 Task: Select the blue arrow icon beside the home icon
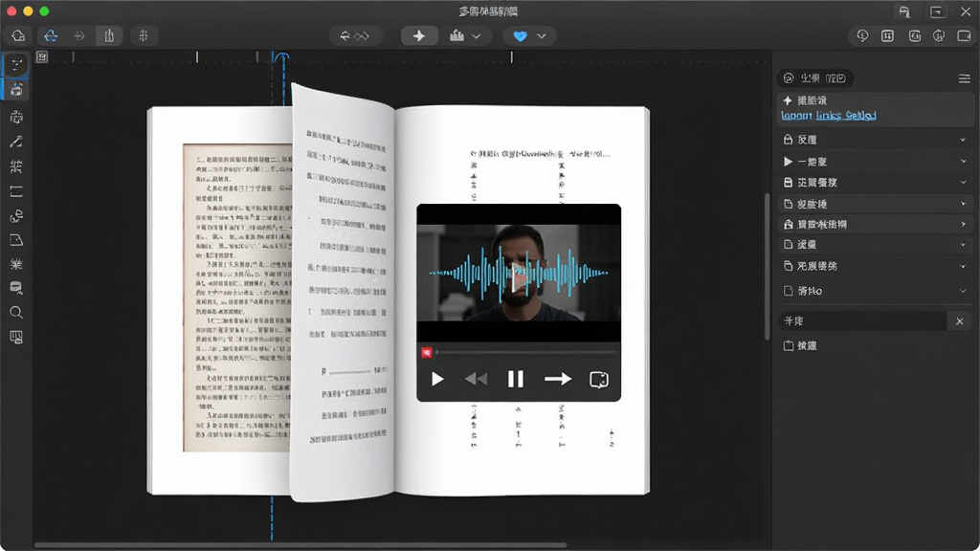[51, 35]
